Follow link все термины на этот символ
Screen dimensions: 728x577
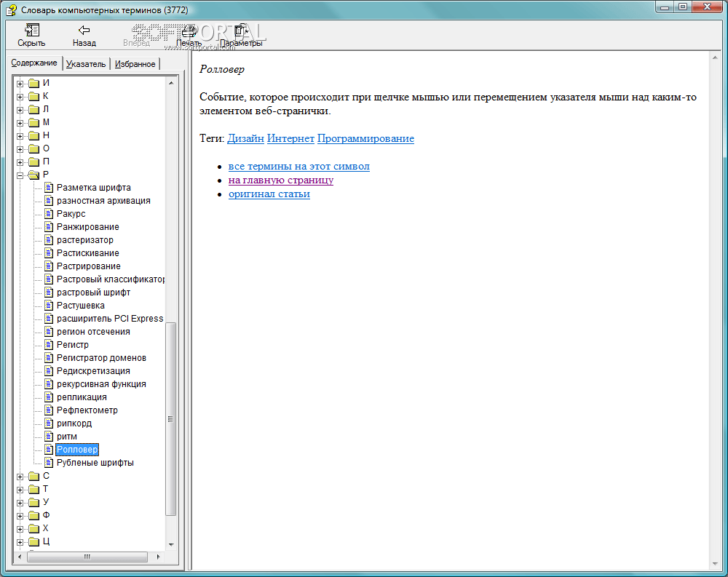(x=299, y=166)
